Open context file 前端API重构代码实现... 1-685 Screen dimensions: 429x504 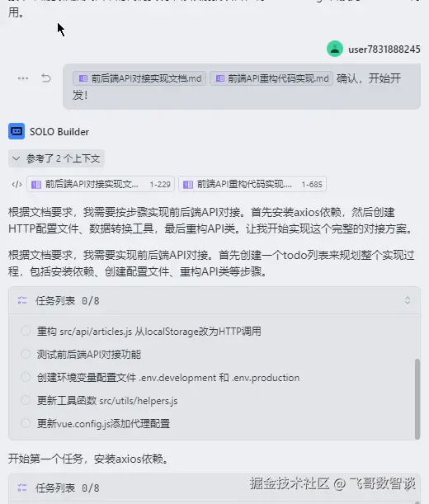pyautogui.click(x=252, y=184)
